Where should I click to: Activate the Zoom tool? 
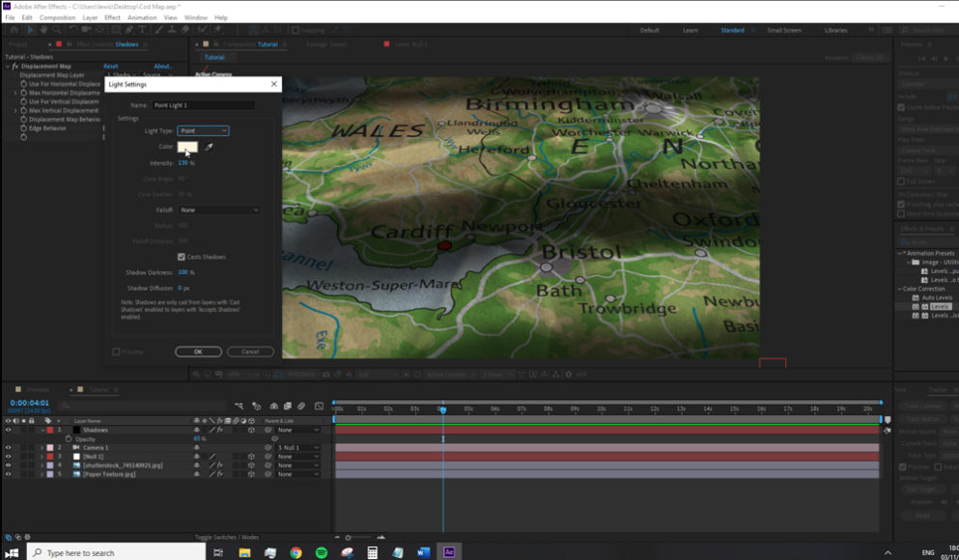[55, 30]
